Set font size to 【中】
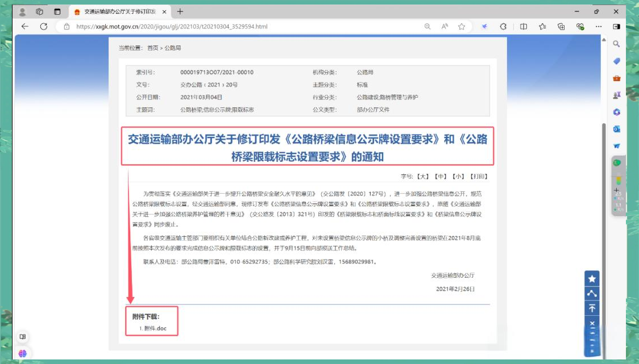The image size is (639, 364). (x=441, y=176)
